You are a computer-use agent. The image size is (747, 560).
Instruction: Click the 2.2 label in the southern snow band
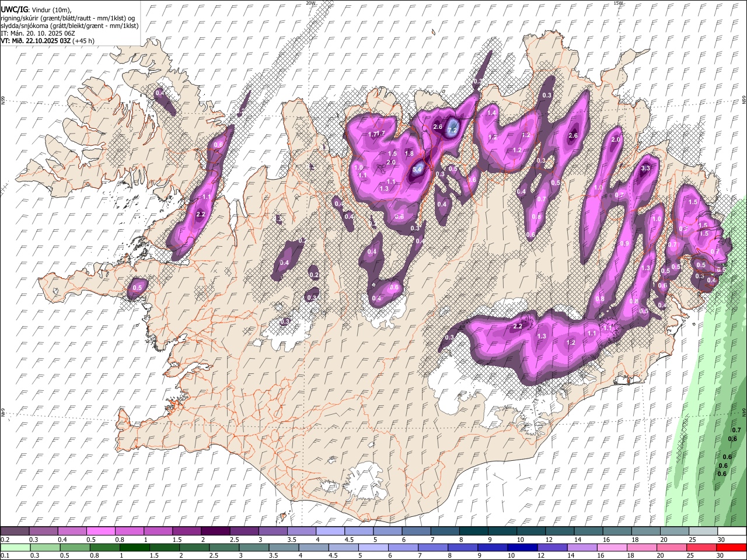(x=517, y=327)
